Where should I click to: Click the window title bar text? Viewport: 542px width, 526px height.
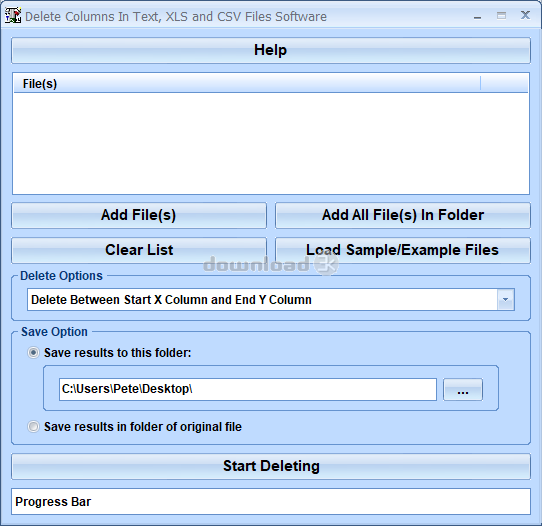(x=176, y=17)
